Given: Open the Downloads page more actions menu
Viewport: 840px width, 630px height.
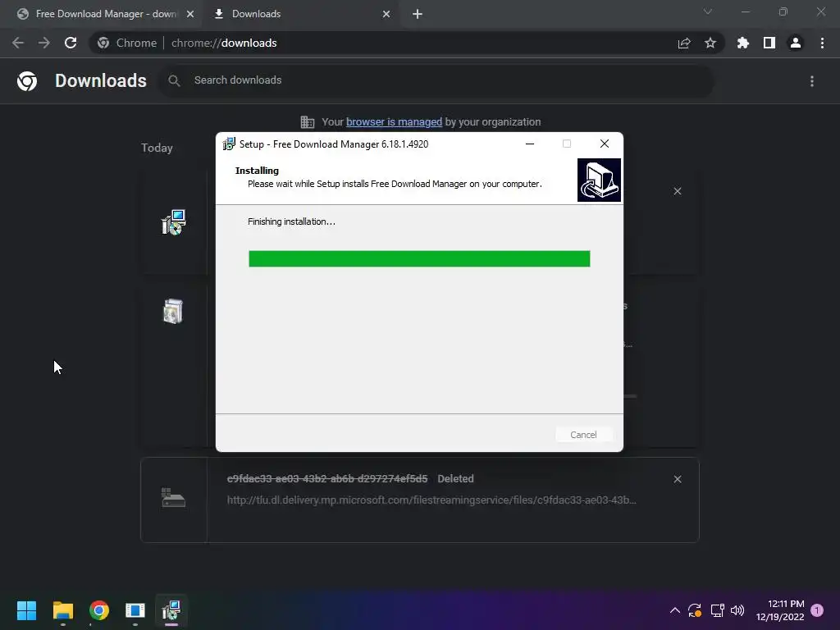Looking at the screenshot, I should [812, 81].
